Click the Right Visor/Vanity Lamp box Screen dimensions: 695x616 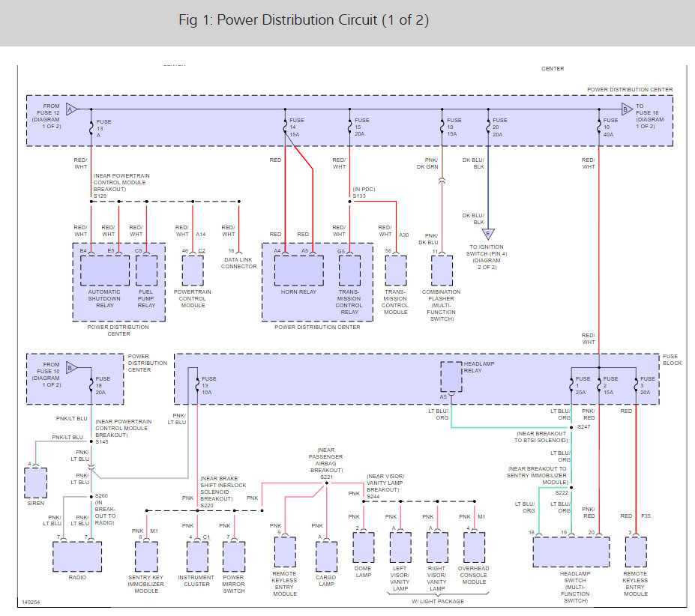tap(438, 547)
